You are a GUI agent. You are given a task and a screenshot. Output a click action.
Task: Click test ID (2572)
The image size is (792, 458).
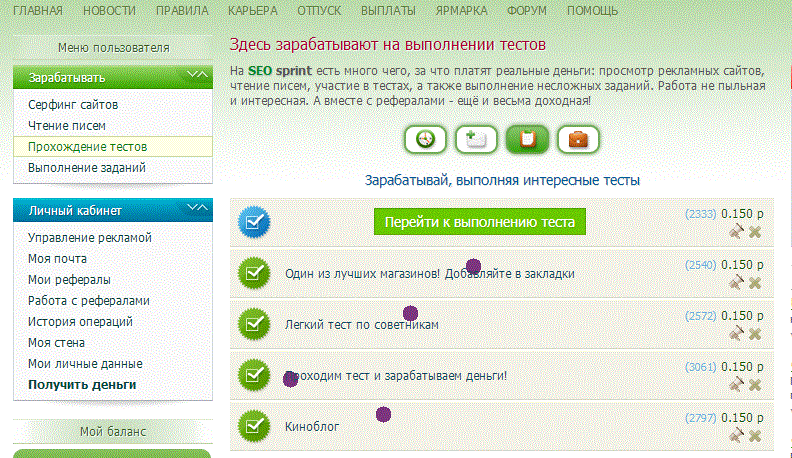coord(701,316)
